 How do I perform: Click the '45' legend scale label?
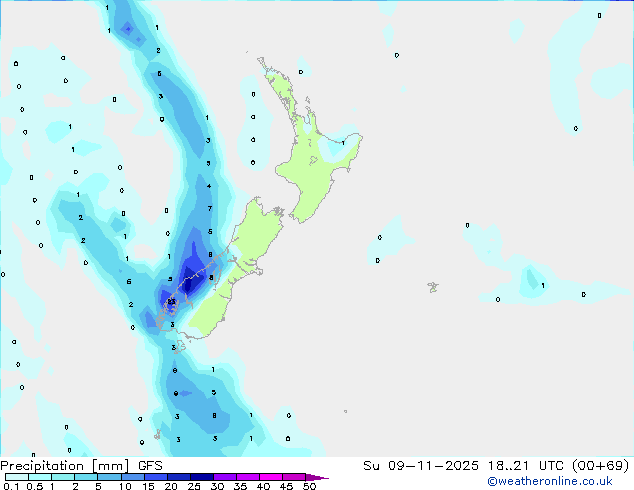pyautogui.click(x=286, y=486)
